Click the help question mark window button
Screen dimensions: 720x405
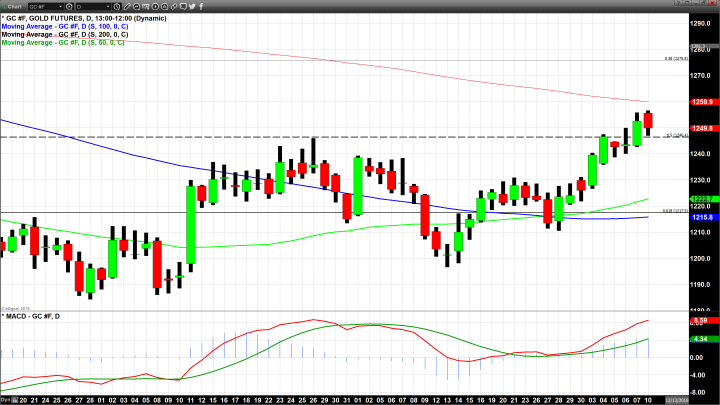tap(678, 3)
